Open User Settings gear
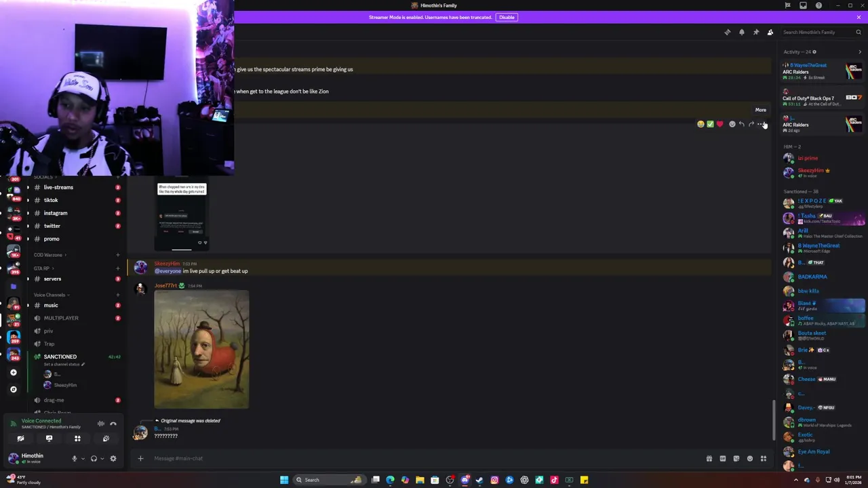868x488 pixels. (113, 459)
